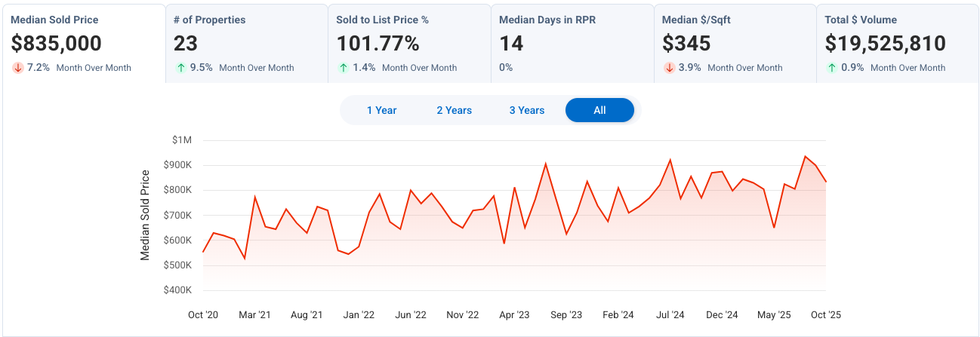Click the $1M y-axis label

[x=182, y=140]
